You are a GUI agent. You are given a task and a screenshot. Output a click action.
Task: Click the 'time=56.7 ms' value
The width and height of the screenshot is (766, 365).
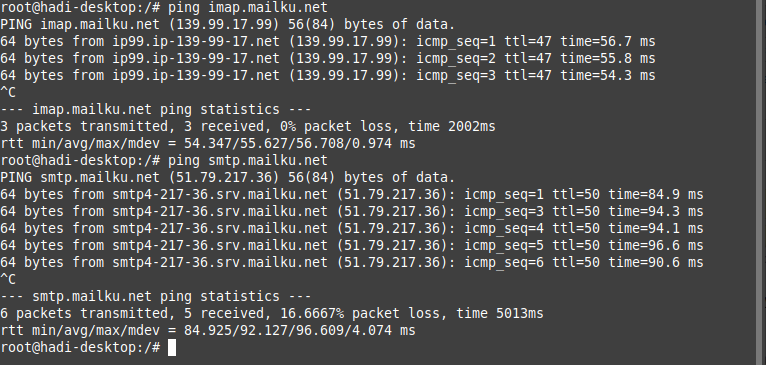608,42
